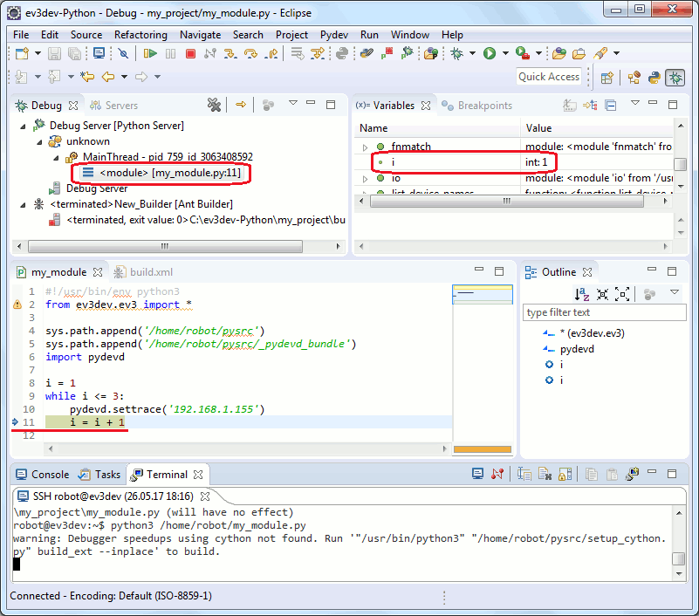Click the main toolbar Debug bug icon
This screenshot has width=699, height=616.
(x=456, y=53)
